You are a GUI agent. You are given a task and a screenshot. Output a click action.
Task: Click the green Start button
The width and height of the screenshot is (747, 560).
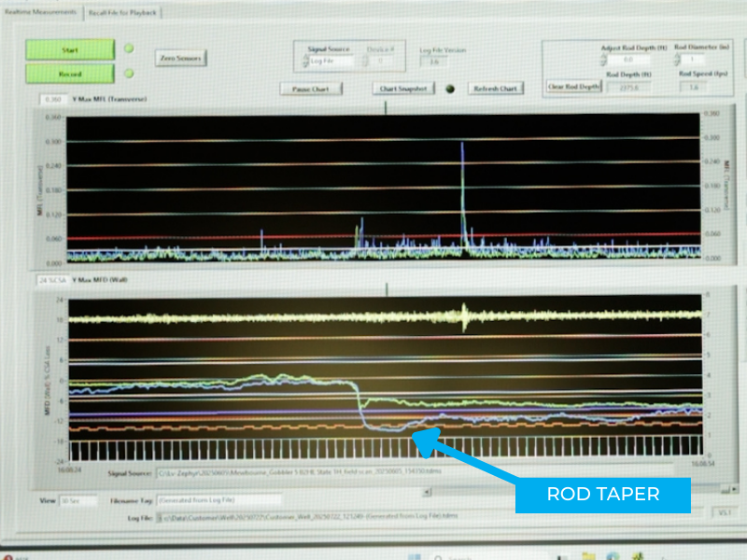70,49
